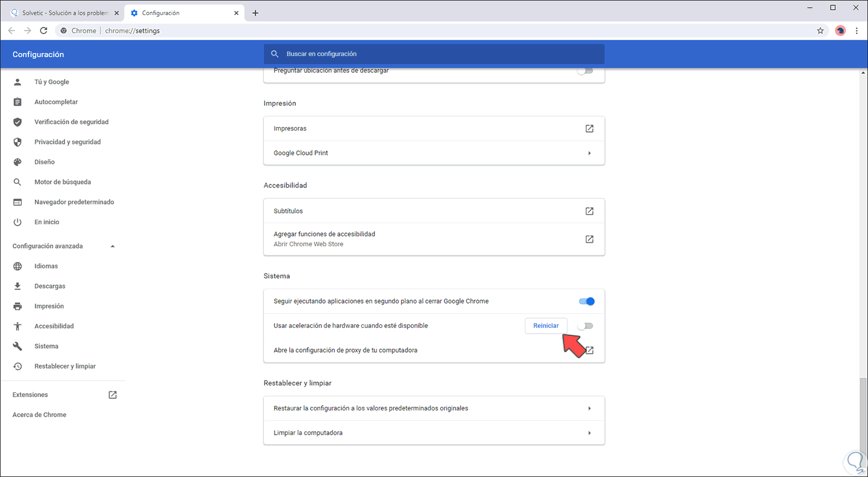The image size is (868, 477).
Task: Open Chrome Web Store accessibility link icon
Action: pyautogui.click(x=589, y=239)
